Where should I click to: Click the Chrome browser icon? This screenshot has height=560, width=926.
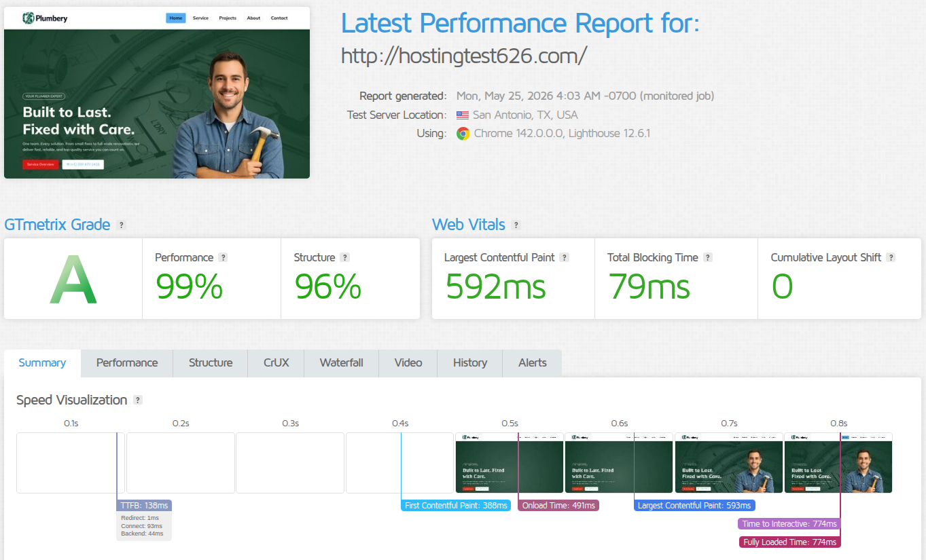click(x=463, y=134)
